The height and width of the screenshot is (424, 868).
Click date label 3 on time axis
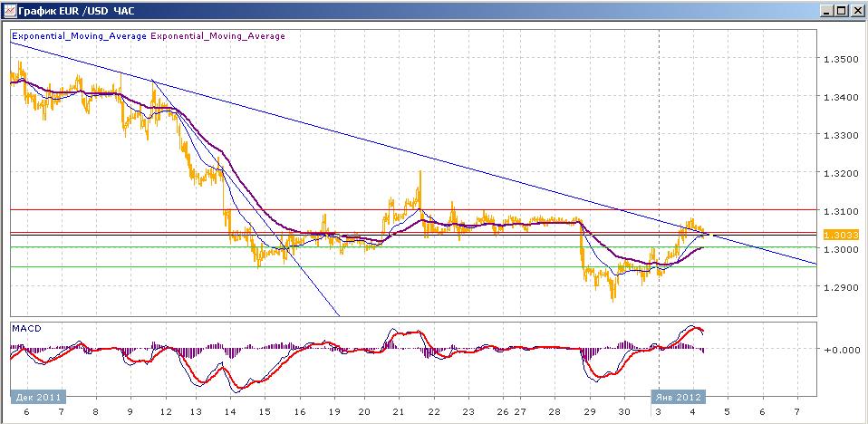pyautogui.click(x=659, y=413)
